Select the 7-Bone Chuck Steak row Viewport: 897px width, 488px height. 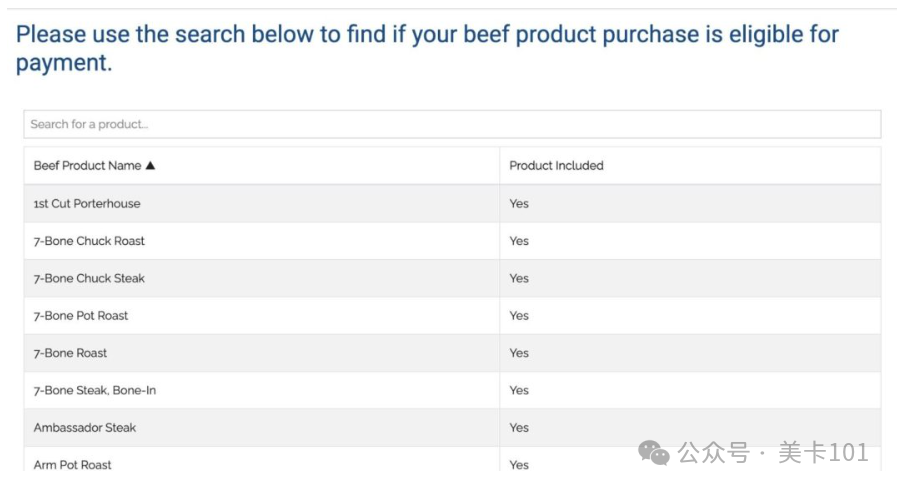click(89, 278)
